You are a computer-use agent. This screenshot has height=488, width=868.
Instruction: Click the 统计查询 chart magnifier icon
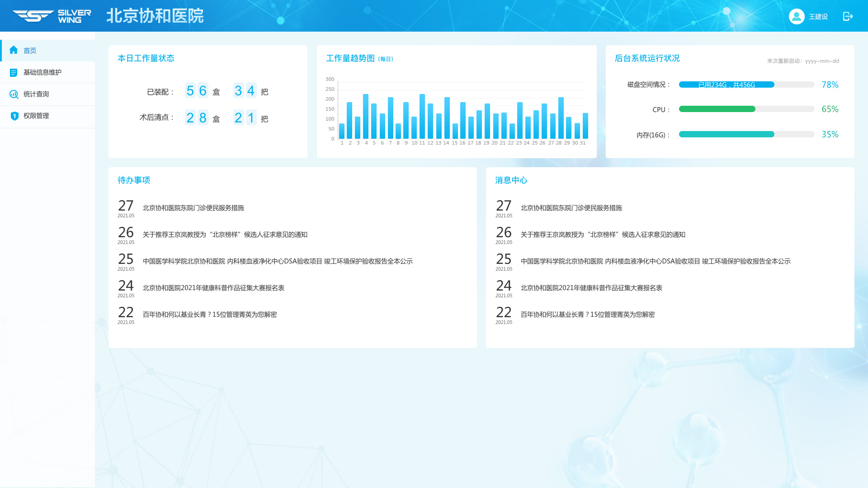14,94
